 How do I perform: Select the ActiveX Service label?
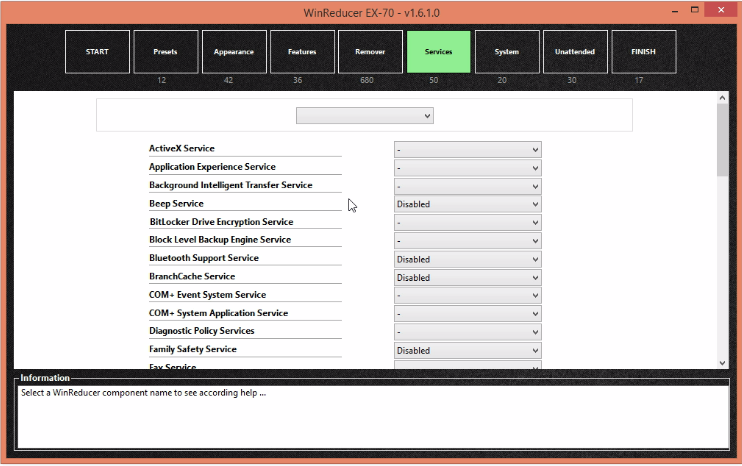click(x=182, y=148)
